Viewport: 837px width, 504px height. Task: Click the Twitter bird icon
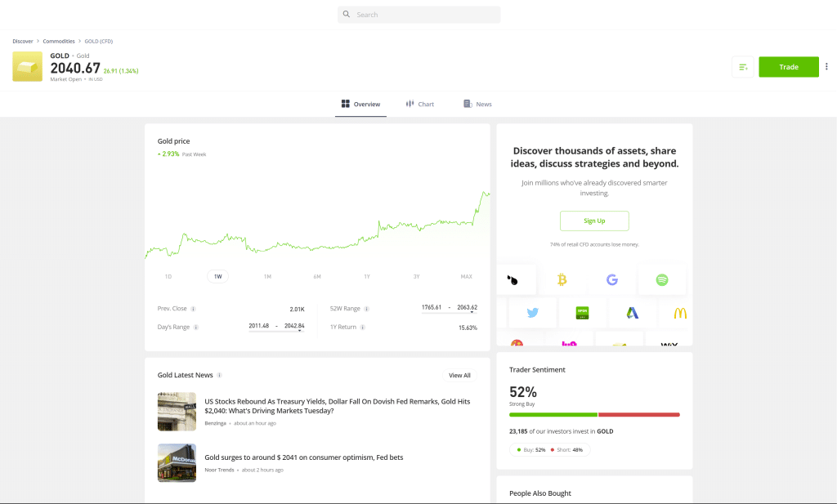pos(532,313)
